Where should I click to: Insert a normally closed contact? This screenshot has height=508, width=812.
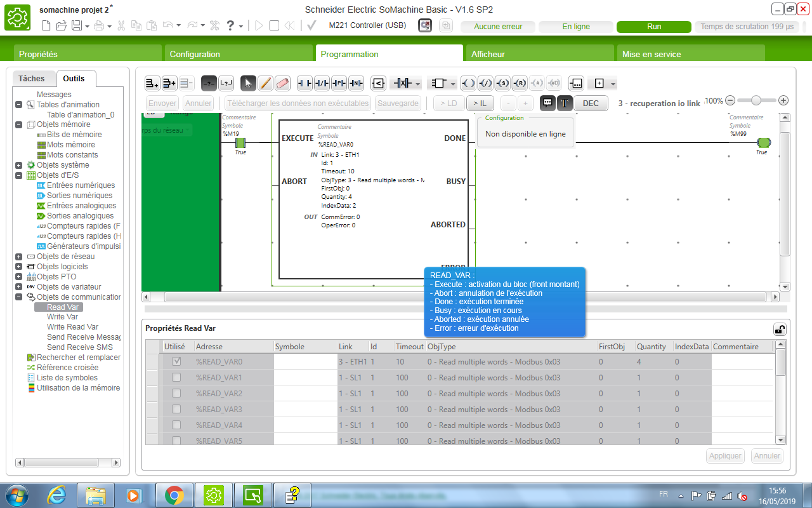pos(322,83)
